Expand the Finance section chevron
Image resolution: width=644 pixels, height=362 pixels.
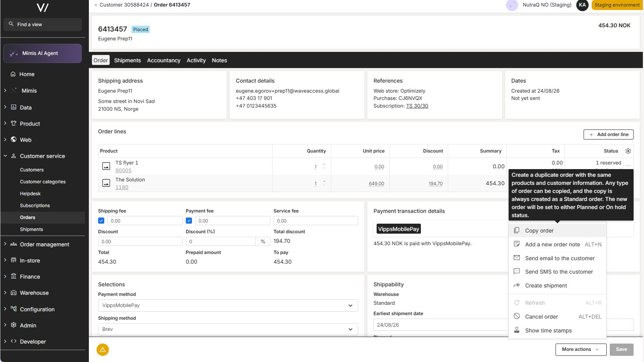click(5, 276)
